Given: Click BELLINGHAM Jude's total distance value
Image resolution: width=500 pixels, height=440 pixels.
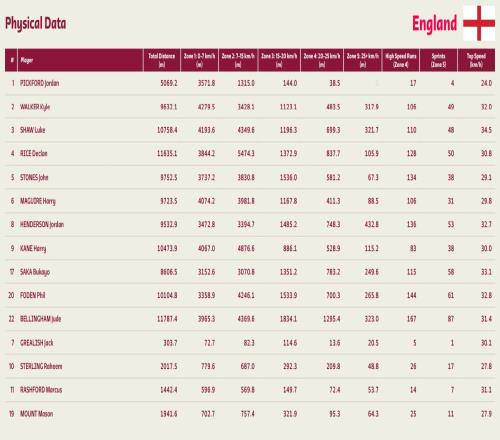Looking at the screenshot, I should click(167, 319).
